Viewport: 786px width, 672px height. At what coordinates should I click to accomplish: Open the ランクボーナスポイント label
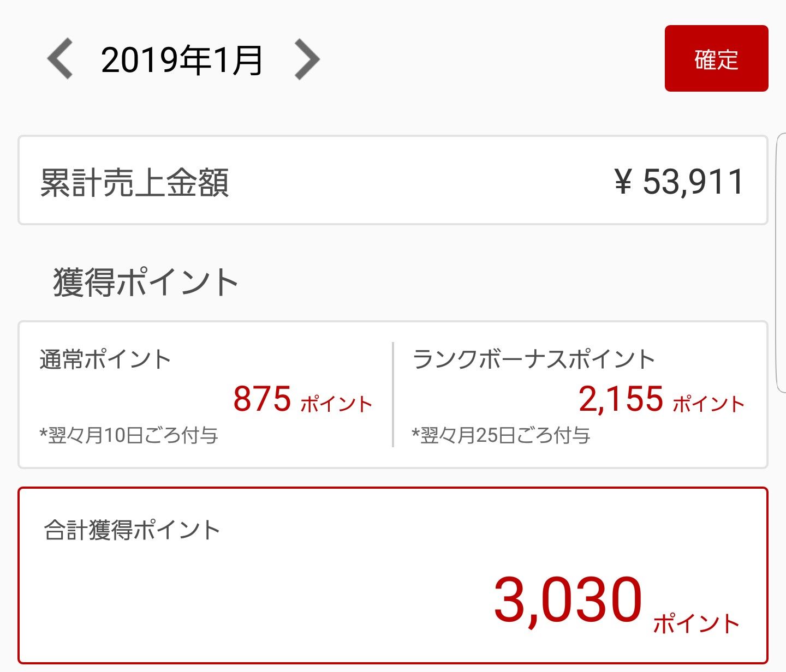click(x=534, y=360)
